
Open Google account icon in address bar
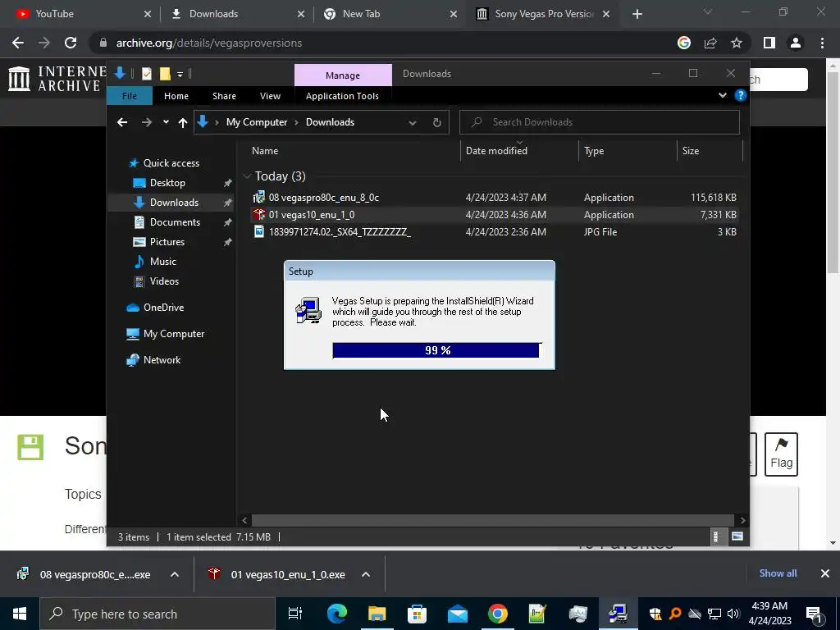tap(683, 43)
